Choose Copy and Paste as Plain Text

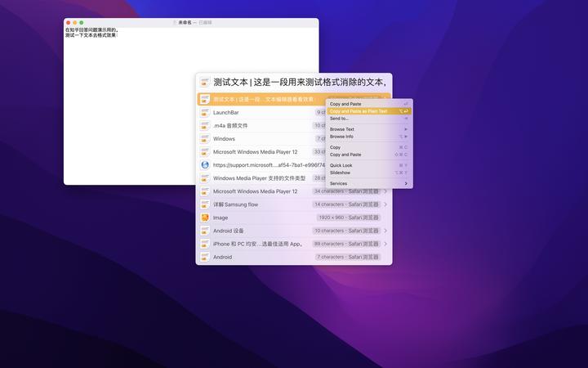pyautogui.click(x=369, y=111)
